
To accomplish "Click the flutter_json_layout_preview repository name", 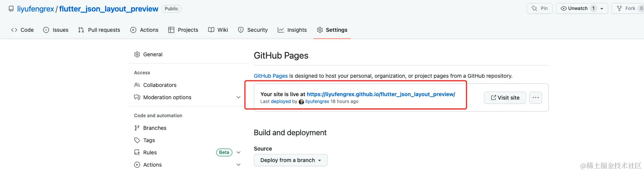I will tap(109, 9).
